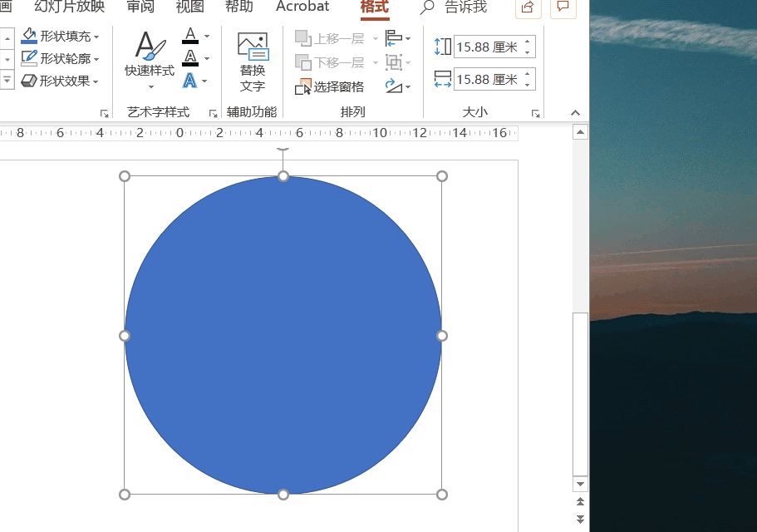Click the text fill A icon
Viewport: 757px width, 532px height.
point(190,36)
